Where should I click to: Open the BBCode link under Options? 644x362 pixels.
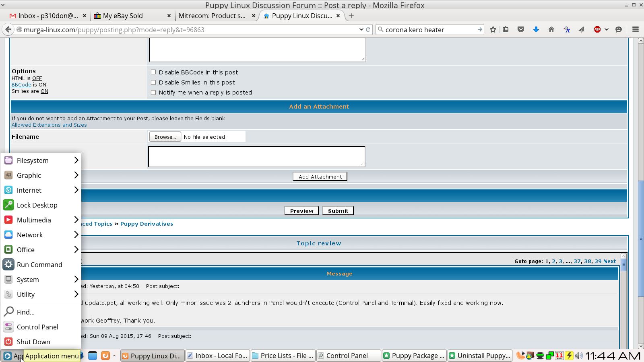[x=21, y=85]
